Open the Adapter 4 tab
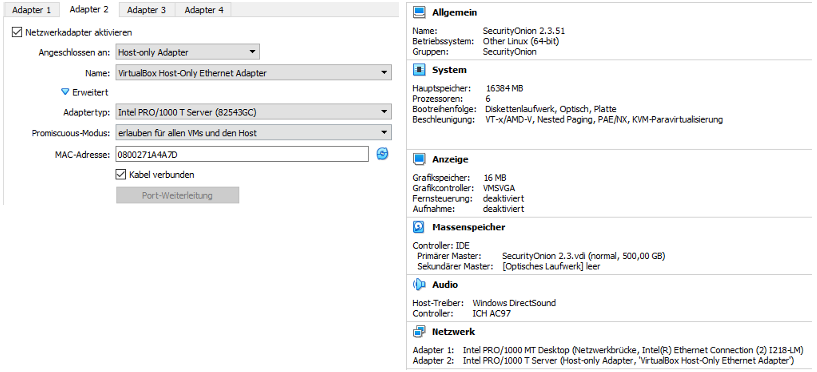The height and width of the screenshot is (372, 817). 204,10
